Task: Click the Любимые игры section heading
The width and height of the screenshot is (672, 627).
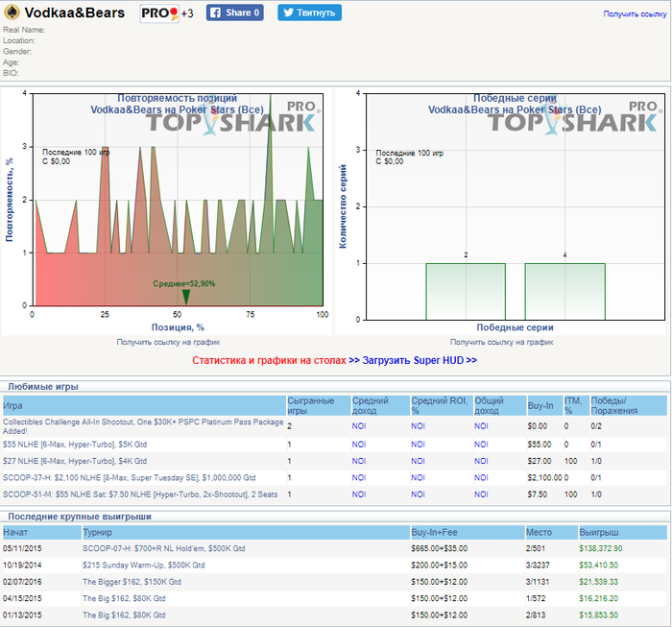Action: tap(43, 387)
